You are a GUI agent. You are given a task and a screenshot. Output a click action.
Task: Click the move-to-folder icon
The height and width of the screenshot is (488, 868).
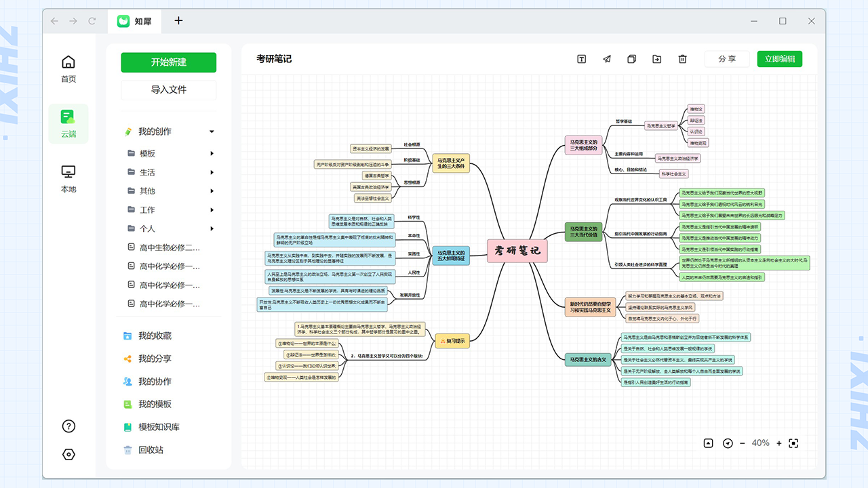657,59
